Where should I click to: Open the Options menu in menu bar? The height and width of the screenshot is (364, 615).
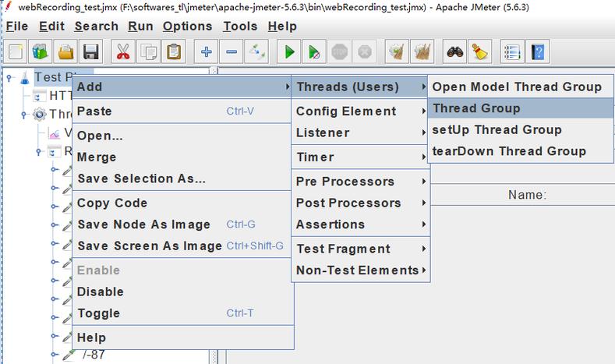coord(187,26)
